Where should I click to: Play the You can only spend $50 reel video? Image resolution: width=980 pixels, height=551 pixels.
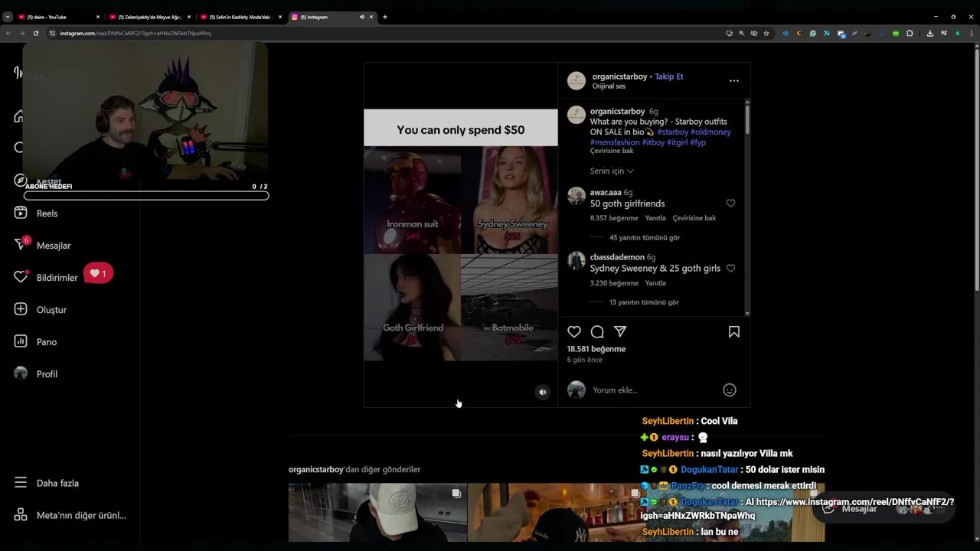(x=461, y=235)
